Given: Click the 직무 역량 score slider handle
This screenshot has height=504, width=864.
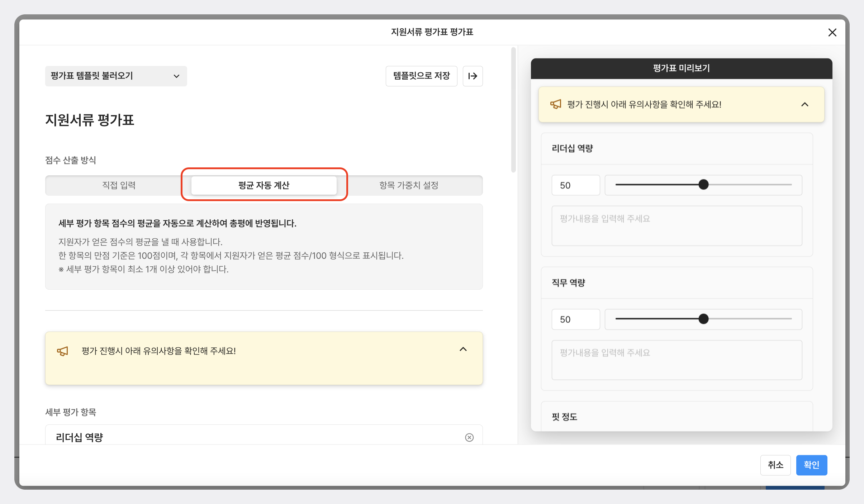Looking at the screenshot, I should [703, 319].
